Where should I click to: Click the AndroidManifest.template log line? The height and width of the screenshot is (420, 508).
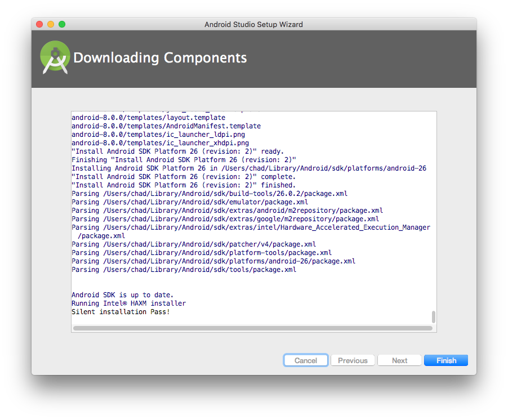click(x=166, y=126)
